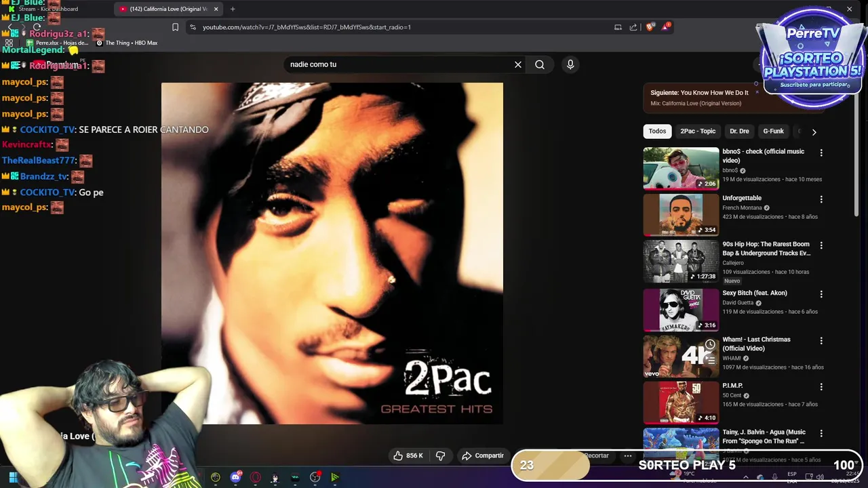
Task: Open the 90s Hip Hop mix thumbnail
Action: pyautogui.click(x=681, y=261)
